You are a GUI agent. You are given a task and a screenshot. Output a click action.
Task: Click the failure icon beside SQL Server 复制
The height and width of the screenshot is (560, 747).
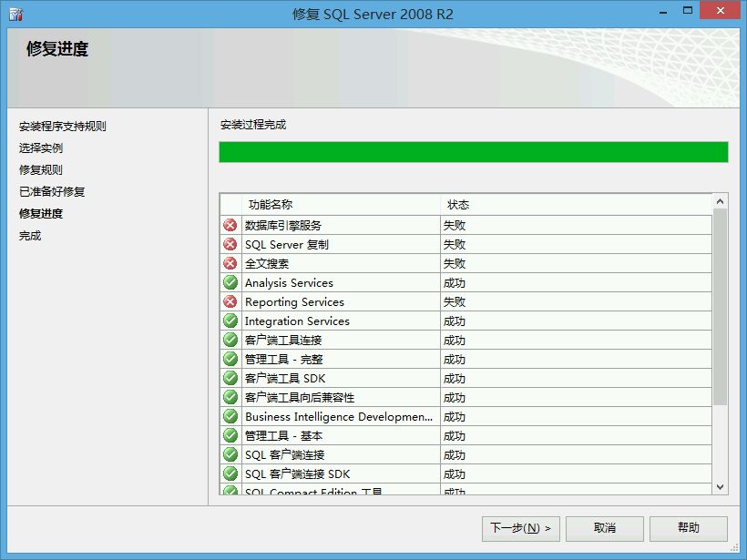(x=230, y=244)
